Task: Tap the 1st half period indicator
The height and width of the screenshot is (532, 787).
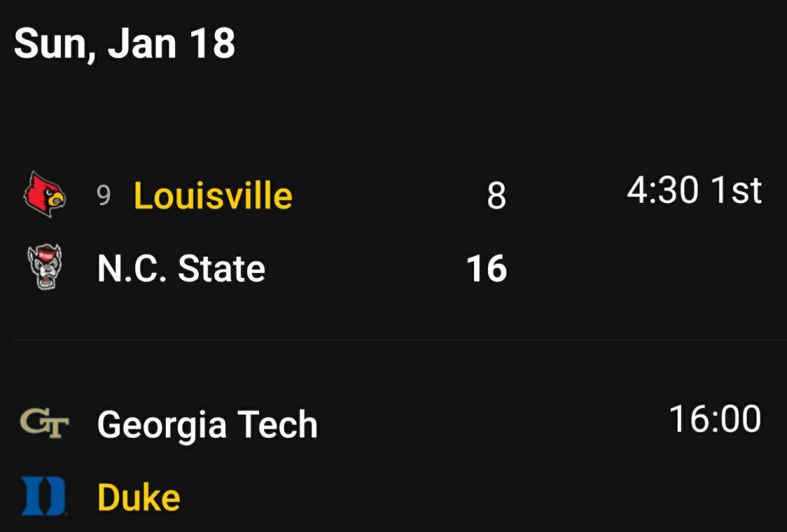Action: (x=736, y=191)
